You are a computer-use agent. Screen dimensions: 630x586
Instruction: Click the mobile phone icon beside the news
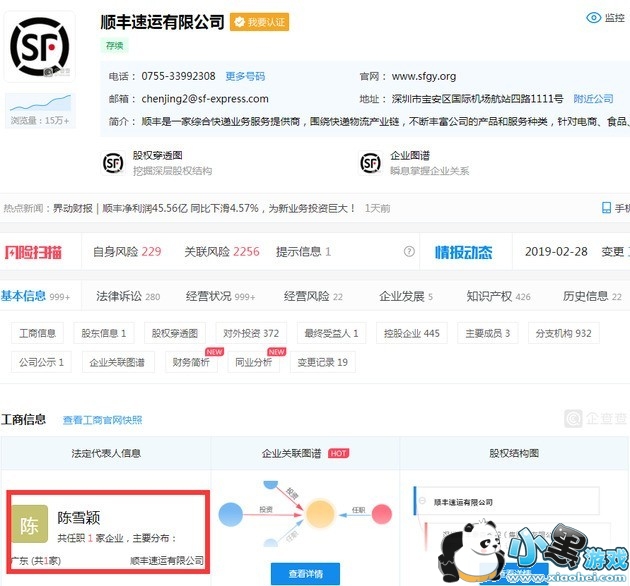click(606, 208)
